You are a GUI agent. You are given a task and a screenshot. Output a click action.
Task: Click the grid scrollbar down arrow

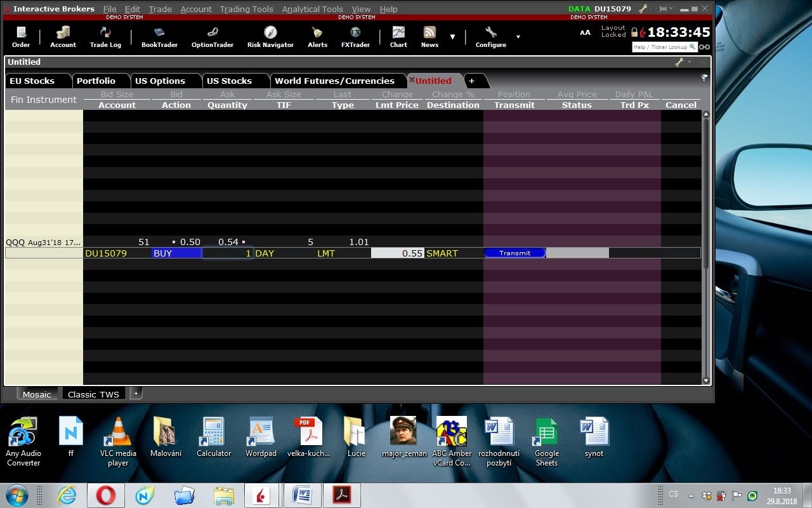coord(706,380)
